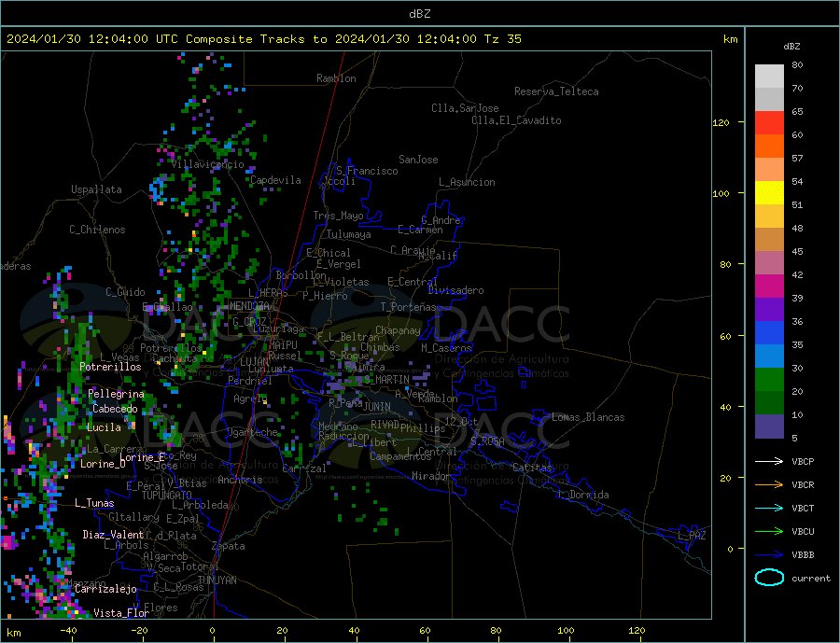Image resolution: width=840 pixels, height=643 pixels.
Task: Select the lightest gray 70-80 dBZ swatch
Action: (x=769, y=77)
